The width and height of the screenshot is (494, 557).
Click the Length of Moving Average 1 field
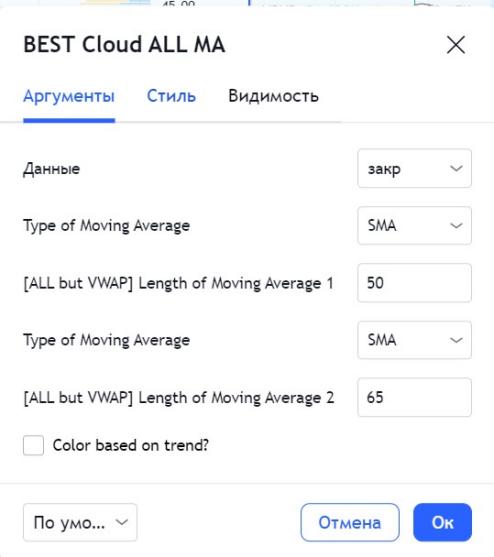click(414, 283)
